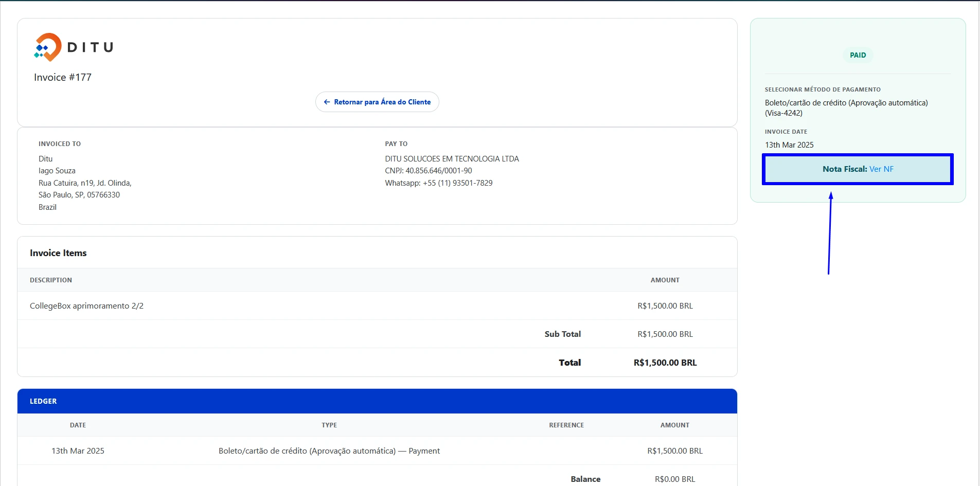Click the CNPJ 40.856.646/0001-90 text
This screenshot has height=486, width=980.
click(x=429, y=171)
